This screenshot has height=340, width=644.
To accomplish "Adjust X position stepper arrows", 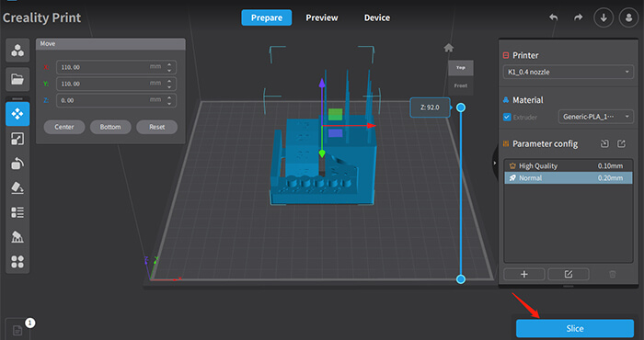I will (169, 67).
